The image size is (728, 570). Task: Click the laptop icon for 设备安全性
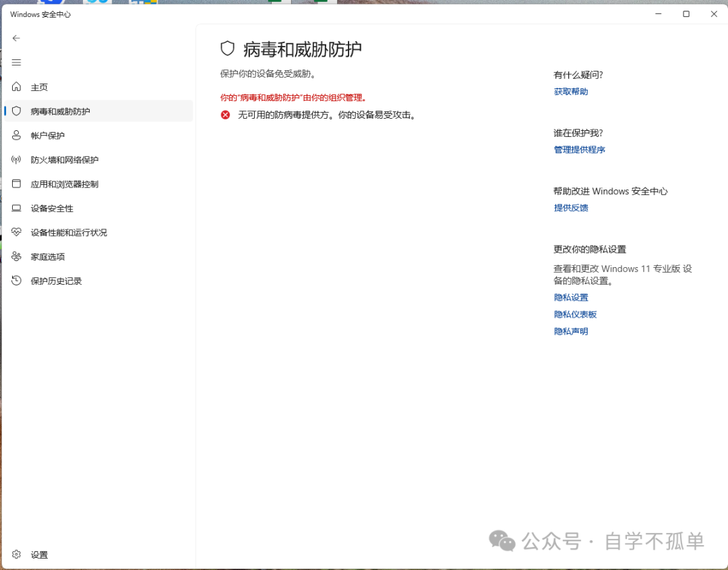point(16,208)
